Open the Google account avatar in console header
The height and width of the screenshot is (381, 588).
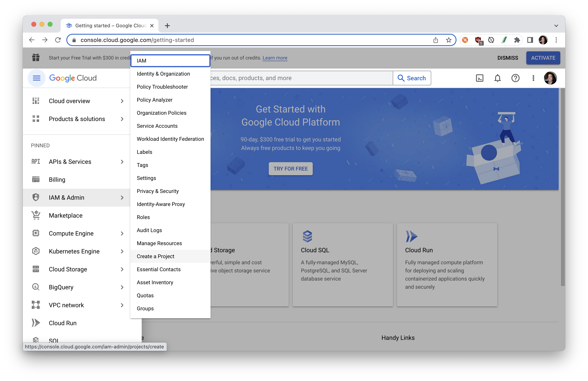tap(550, 78)
